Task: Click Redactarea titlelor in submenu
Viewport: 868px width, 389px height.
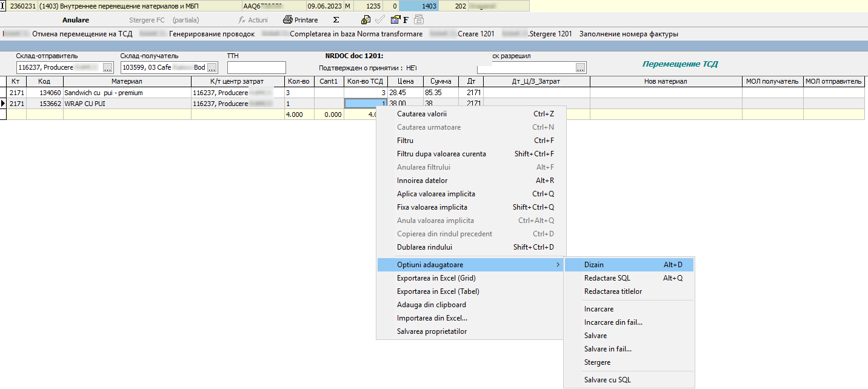Action: pos(629,291)
